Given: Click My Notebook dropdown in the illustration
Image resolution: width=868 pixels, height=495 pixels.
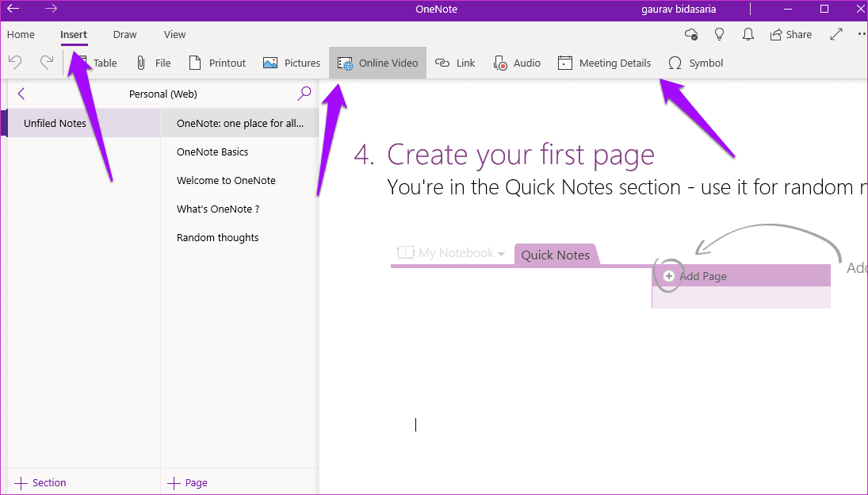Looking at the screenshot, I should point(451,253).
